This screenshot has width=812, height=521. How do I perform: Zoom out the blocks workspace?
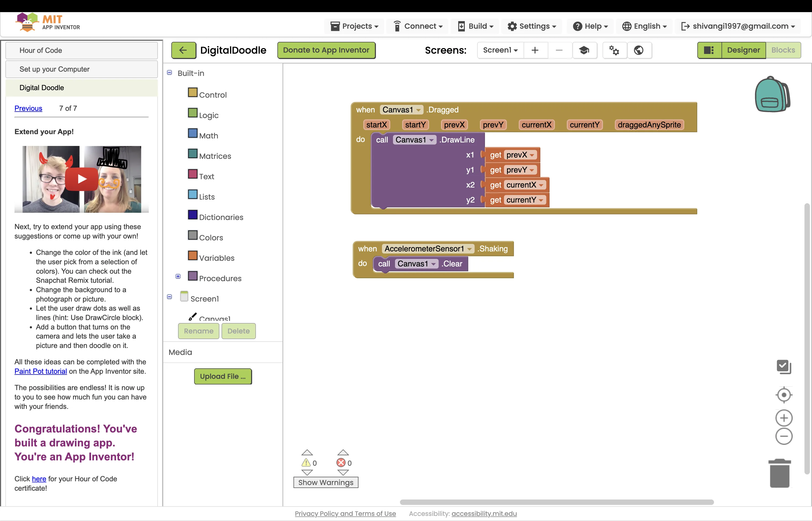pos(784,436)
